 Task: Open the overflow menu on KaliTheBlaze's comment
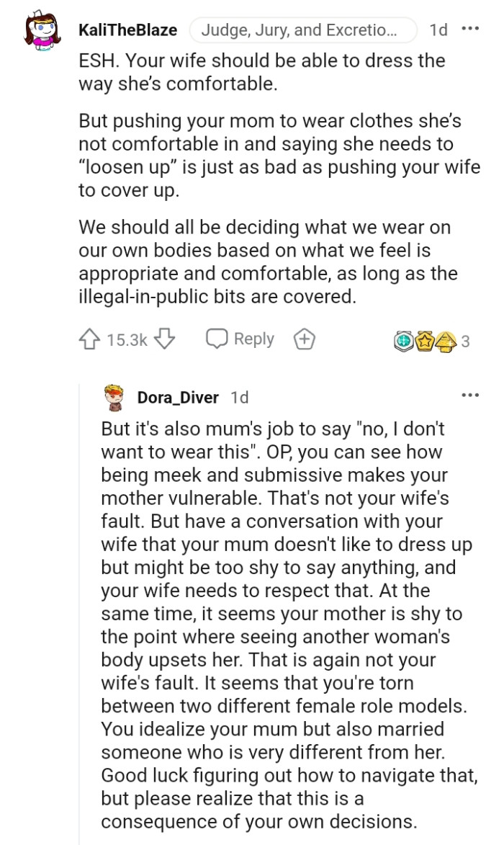pyautogui.click(x=471, y=27)
